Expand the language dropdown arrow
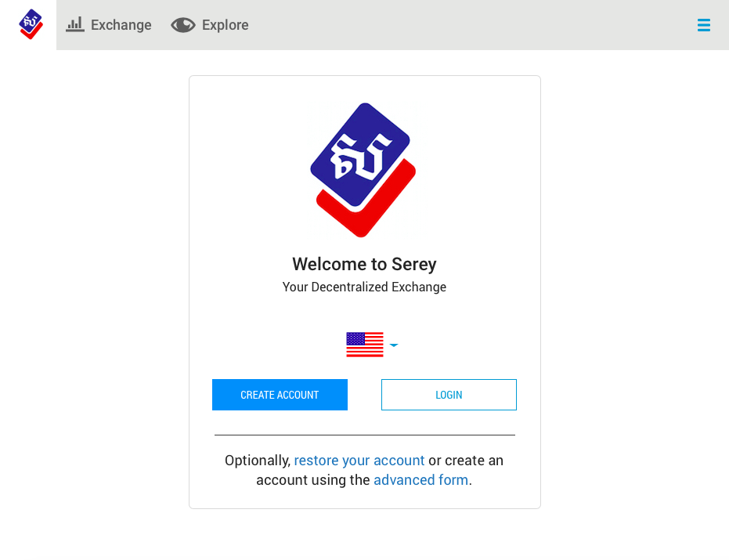The image size is (729, 560). (394, 345)
